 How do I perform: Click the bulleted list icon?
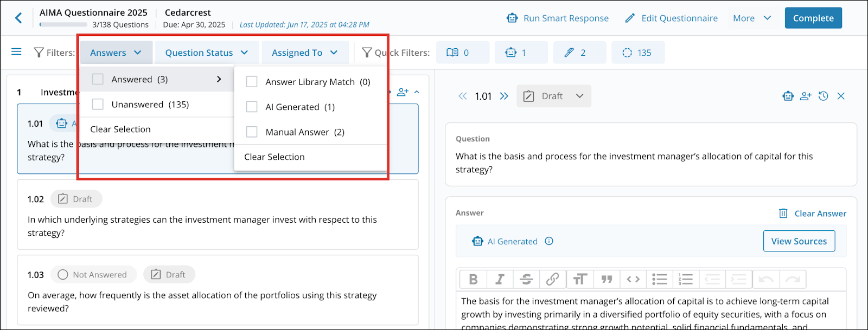pyautogui.click(x=659, y=279)
